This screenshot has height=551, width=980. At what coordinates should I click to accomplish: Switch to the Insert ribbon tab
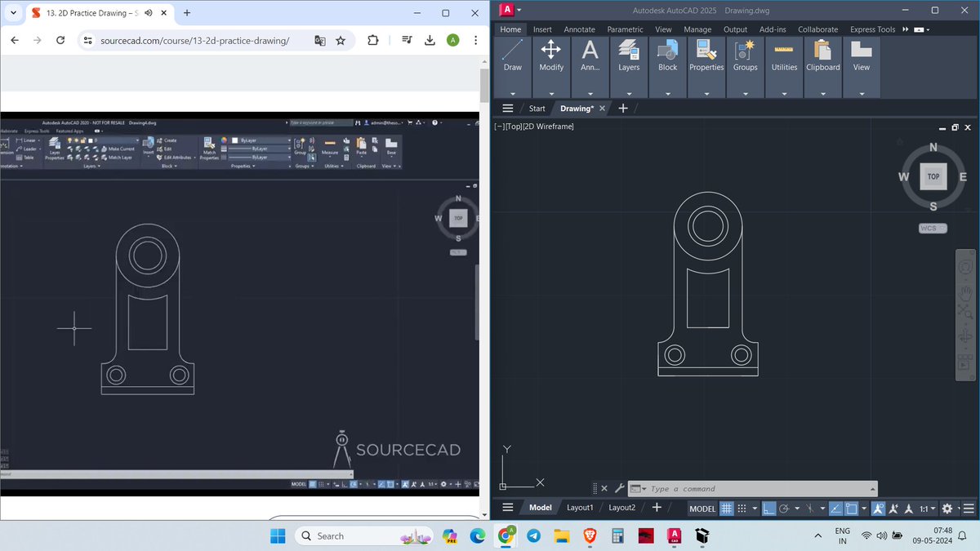542,29
